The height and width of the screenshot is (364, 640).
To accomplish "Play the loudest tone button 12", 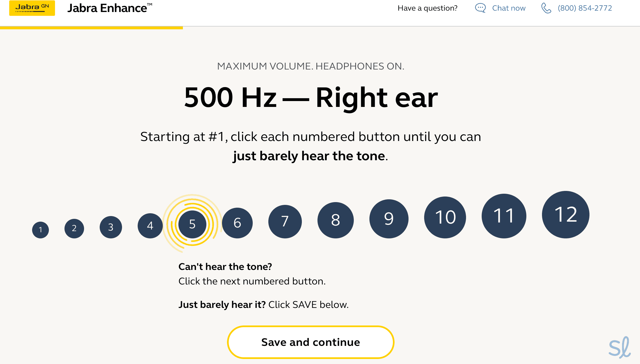I will click(x=566, y=214).
